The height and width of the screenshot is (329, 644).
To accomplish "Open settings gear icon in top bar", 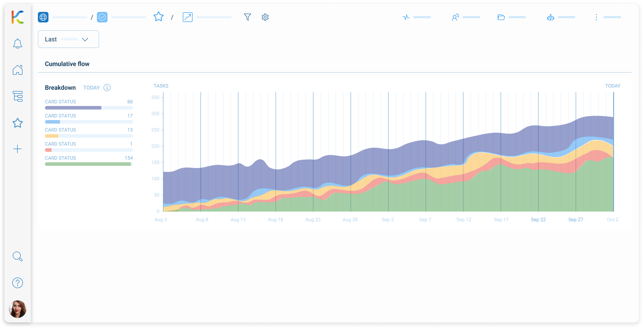I will [x=265, y=17].
